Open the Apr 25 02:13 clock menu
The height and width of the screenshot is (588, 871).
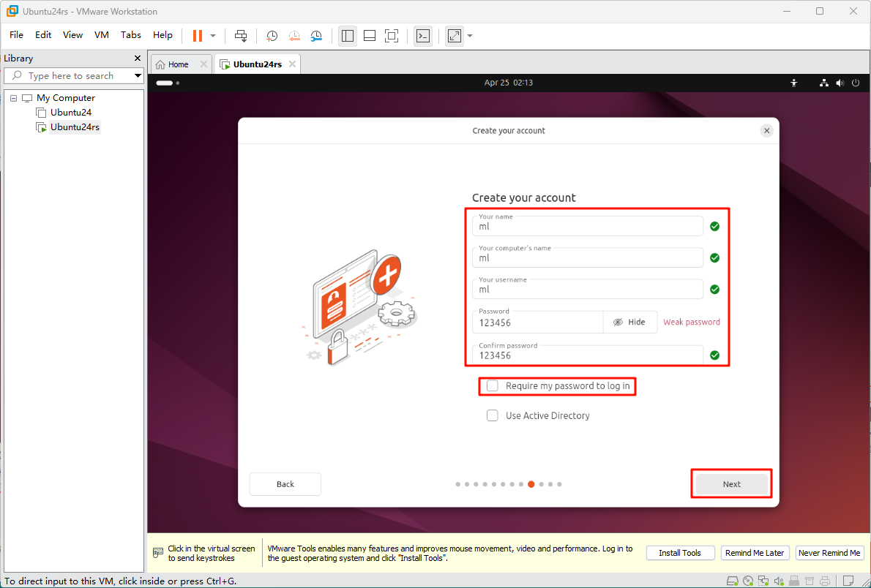point(508,83)
